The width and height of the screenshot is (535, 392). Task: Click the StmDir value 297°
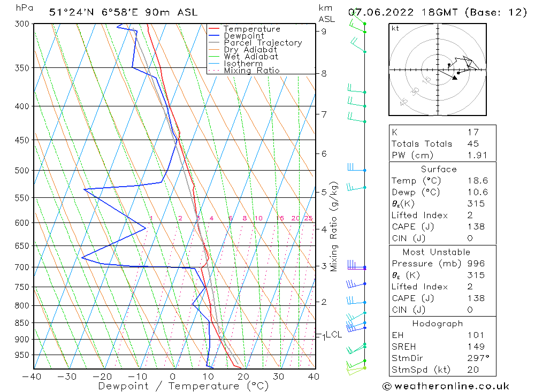478,358
